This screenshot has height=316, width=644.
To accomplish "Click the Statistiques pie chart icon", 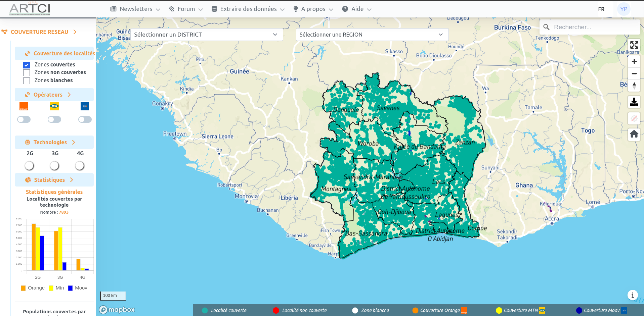I will (28, 180).
